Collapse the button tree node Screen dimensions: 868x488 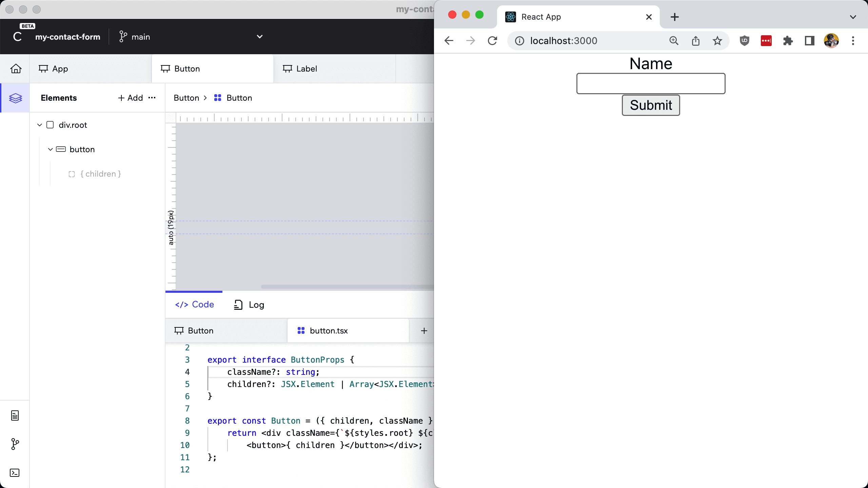[x=51, y=149]
